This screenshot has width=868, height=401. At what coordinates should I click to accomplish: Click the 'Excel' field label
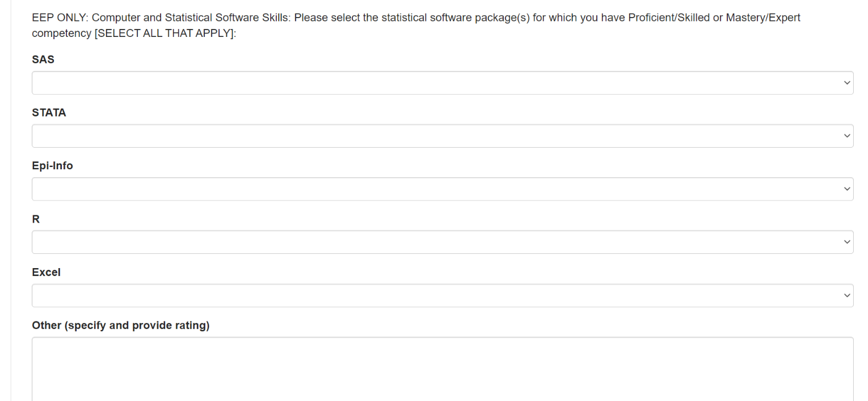[x=46, y=273]
